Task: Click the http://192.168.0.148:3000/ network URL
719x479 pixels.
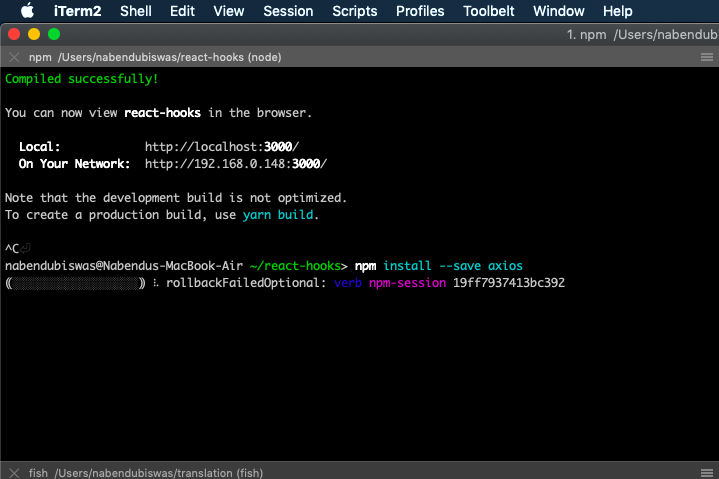Action: pyautogui.click(x=236, y=164)
